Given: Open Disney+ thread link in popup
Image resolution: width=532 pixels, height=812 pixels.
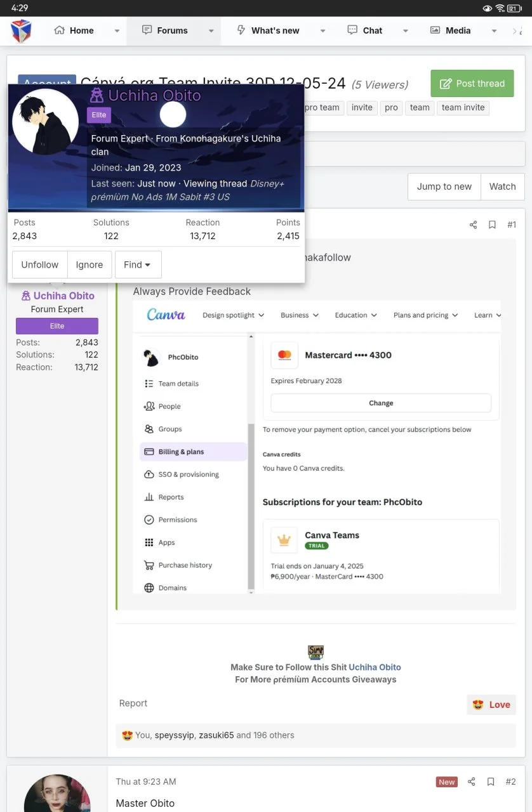Looking at the screenshot, I should [x=187, y=190].
